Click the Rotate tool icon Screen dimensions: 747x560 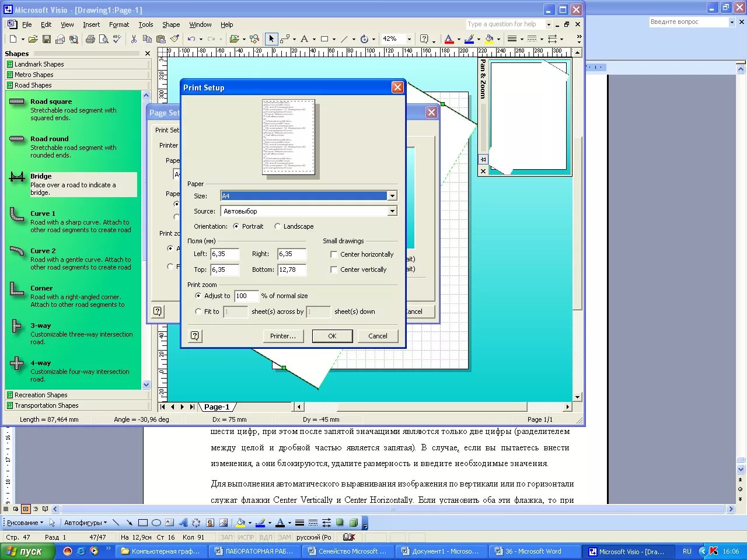364,39
